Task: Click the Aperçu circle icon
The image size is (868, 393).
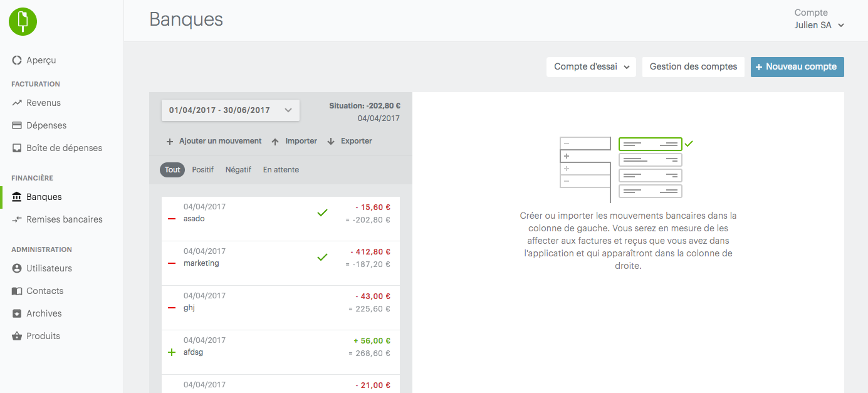Action: pos(17,60)
